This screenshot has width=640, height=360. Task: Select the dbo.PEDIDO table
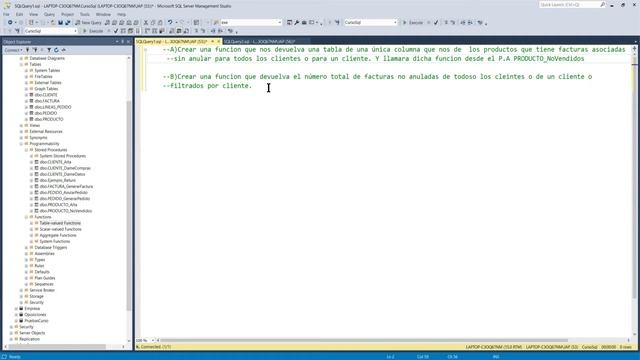[x=45, y=113]
